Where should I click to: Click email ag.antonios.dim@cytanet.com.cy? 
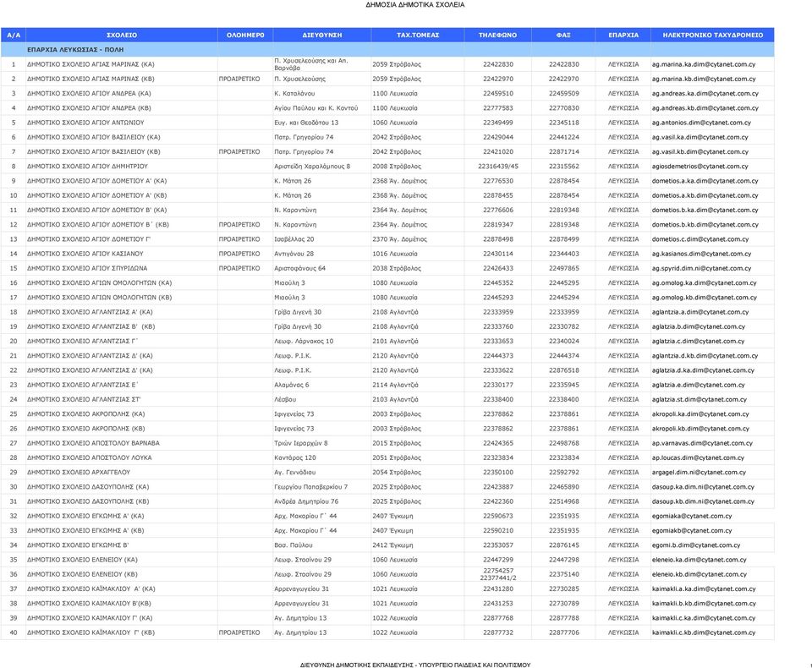pos(701,123)
